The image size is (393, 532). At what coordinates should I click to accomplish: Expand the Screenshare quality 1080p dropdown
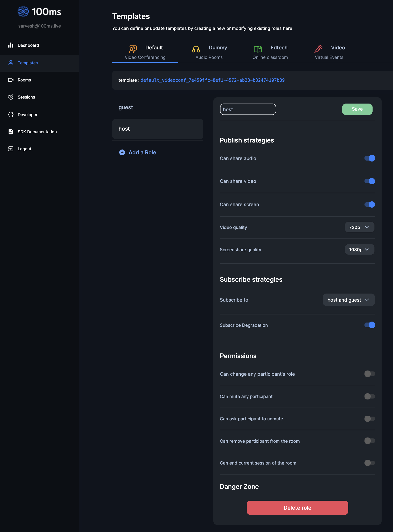click(359, 250)
